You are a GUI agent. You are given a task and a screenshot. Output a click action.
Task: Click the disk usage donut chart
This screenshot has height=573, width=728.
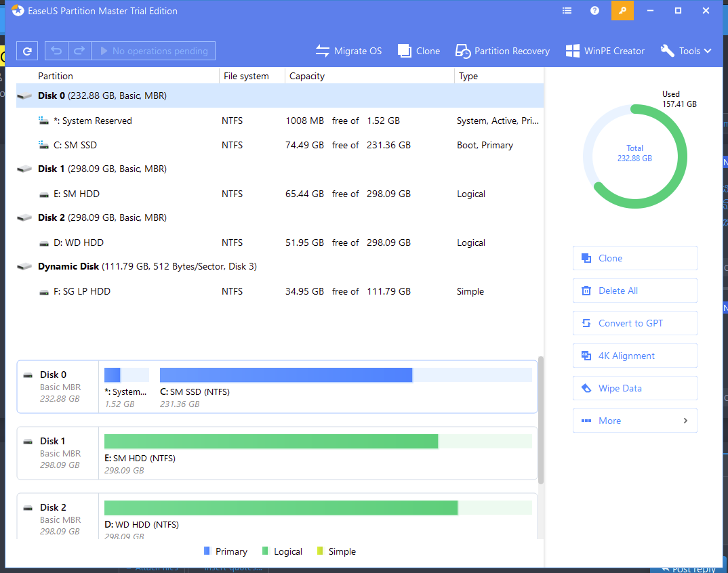(x=634, y=156)
